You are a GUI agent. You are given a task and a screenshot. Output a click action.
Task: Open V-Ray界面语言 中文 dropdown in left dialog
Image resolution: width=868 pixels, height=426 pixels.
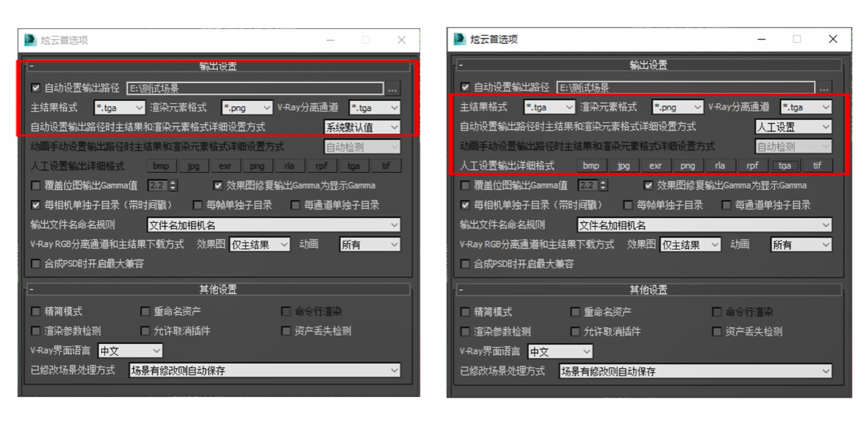131,351
